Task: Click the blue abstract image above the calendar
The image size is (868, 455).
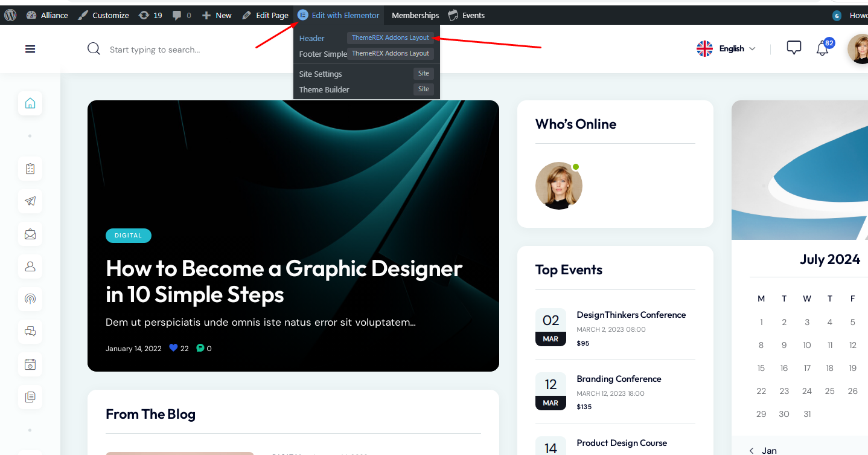Action: (x=800, y=170)
